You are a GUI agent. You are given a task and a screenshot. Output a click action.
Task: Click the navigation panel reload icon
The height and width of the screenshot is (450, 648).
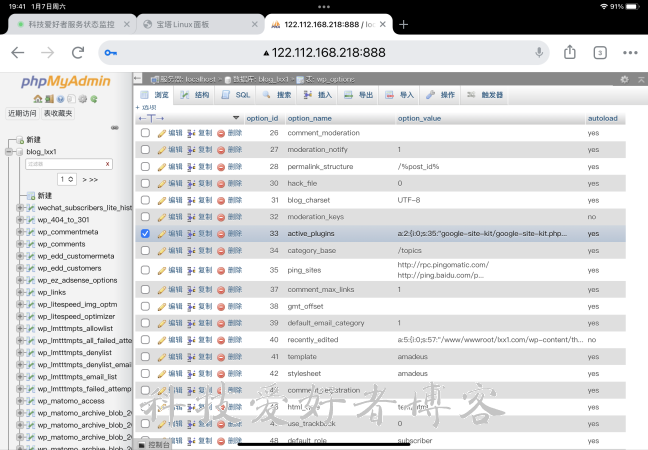pyautogui.click(x=94, y=99)
